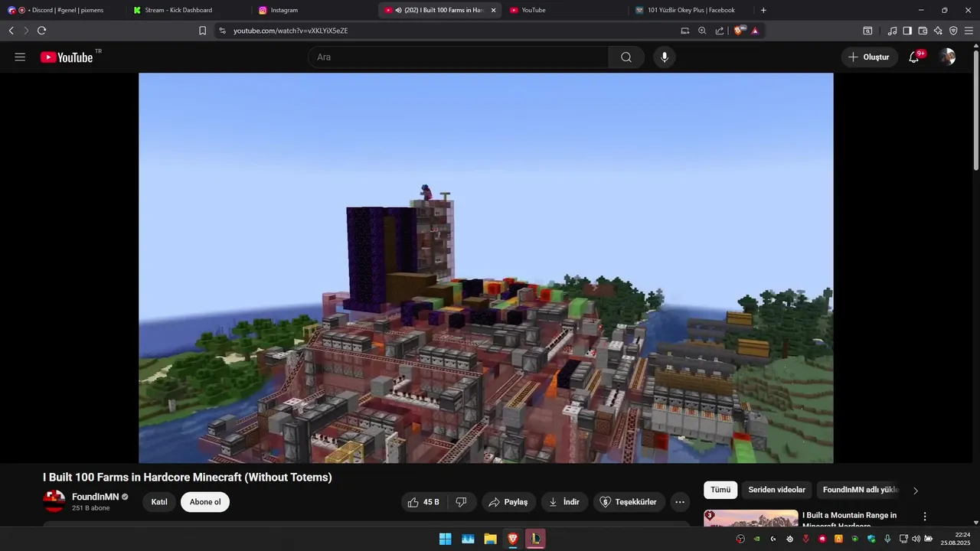Go back in browser history
This screenshot has height=551, width=980.
point(11,31)
